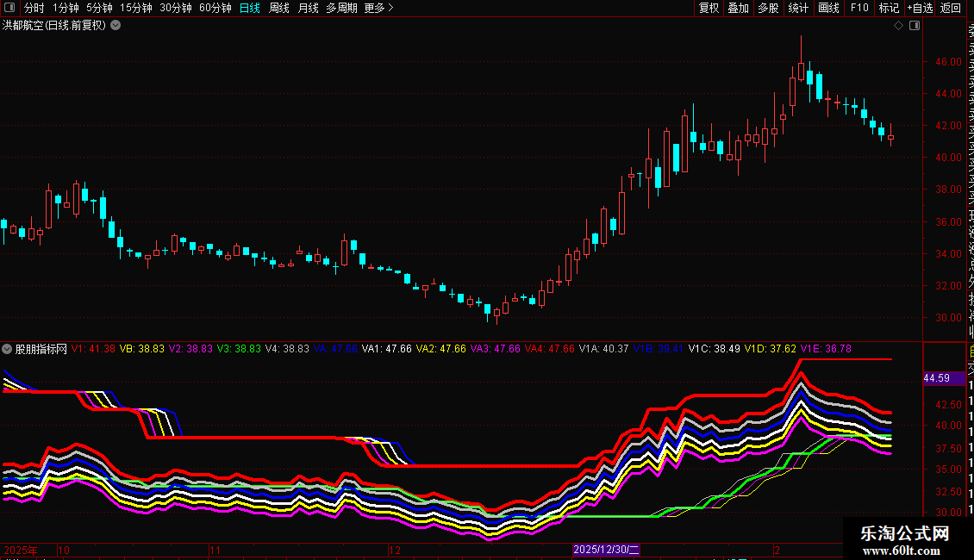Viewport: 974px width, 560px height.
Task: Select the 30分钟 period tab
Action: [x=176, y=8]
